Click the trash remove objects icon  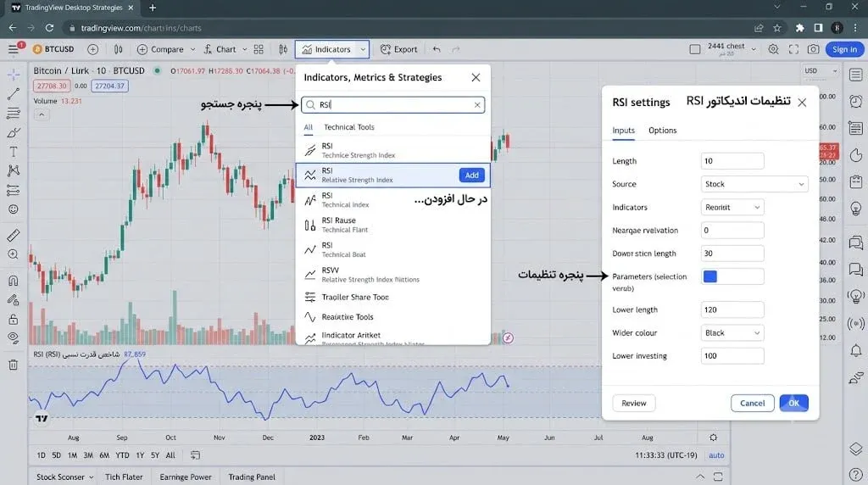[14, 365]
